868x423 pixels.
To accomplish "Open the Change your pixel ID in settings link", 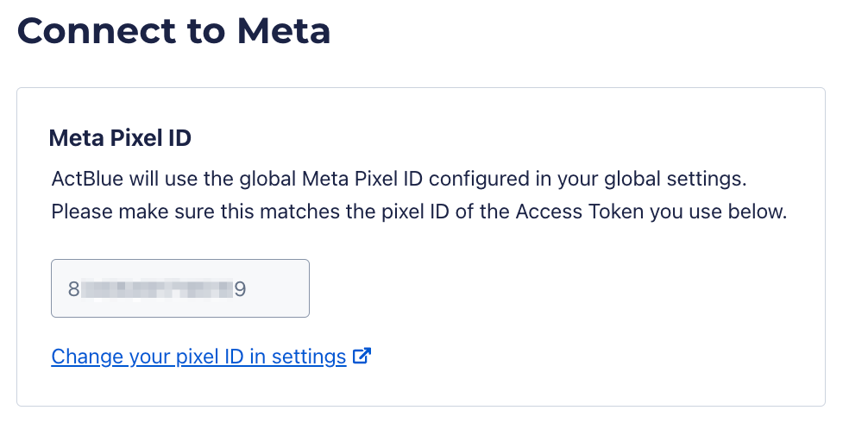I will 198,357.
